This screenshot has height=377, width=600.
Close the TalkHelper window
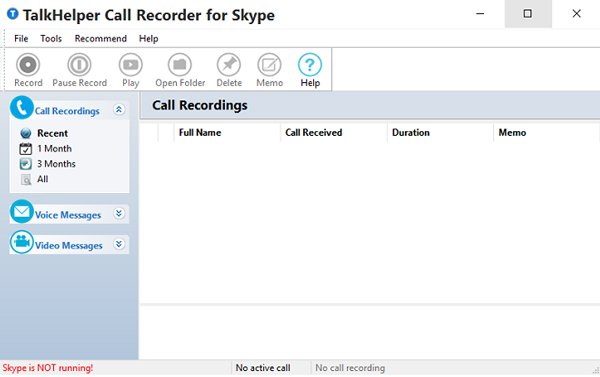click(576, 14)
